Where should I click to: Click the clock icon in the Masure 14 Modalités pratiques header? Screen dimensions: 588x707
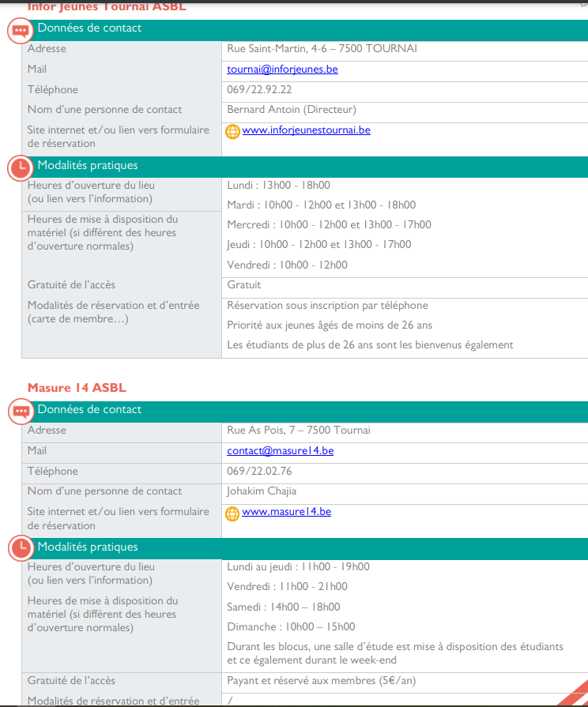tap(21, 548)
